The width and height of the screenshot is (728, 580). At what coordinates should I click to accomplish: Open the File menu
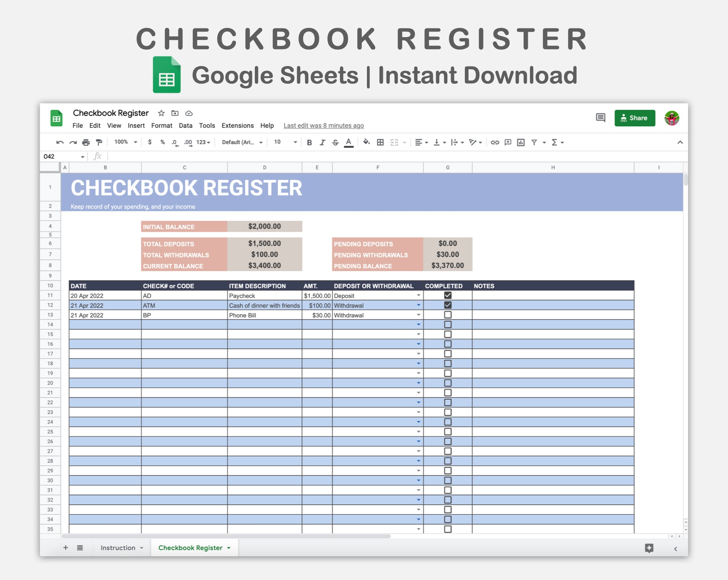pos(77,126)
